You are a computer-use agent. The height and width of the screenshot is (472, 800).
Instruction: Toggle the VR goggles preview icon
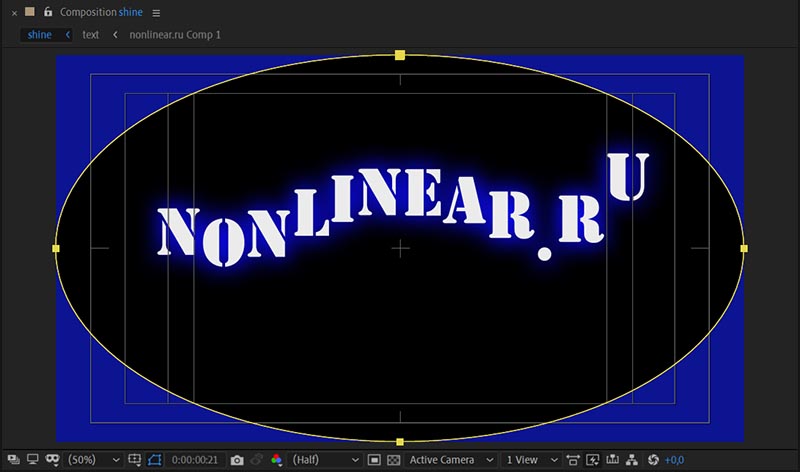tap(52, 460)
